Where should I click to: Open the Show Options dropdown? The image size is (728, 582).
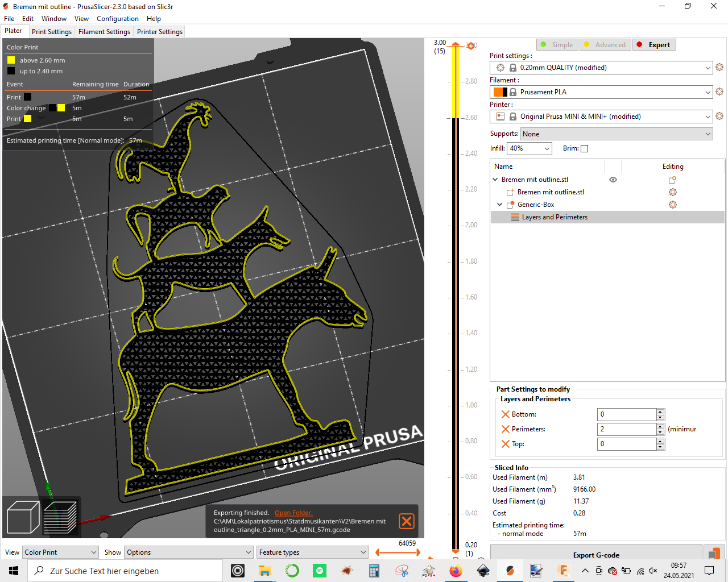click(189, 552)
